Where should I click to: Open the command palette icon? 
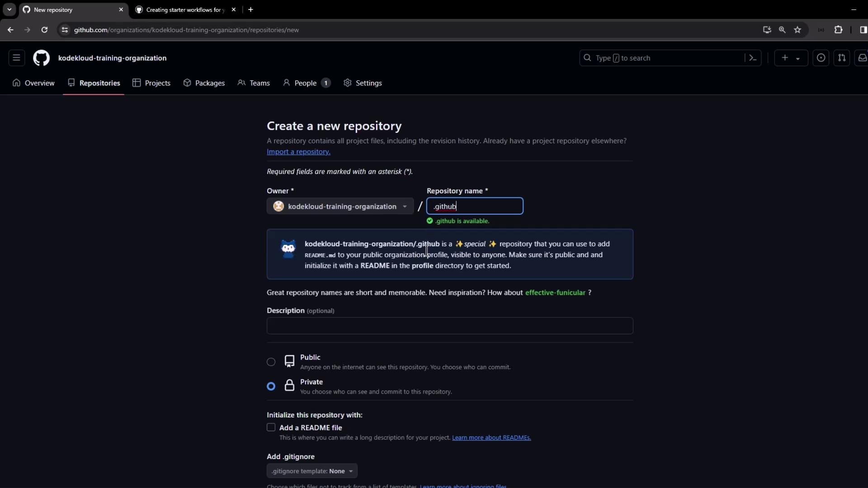tap(753, 58)
